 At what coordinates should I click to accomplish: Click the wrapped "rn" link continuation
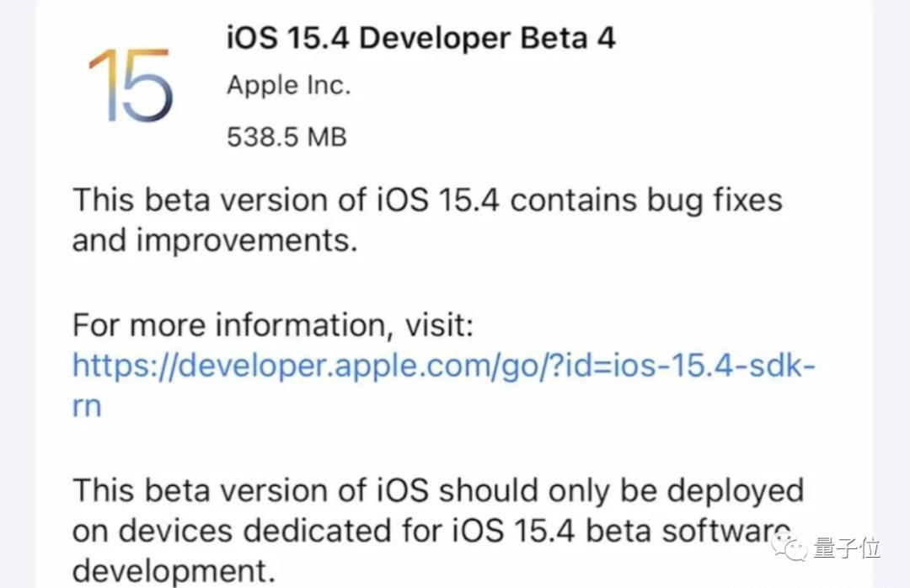tap(87, 406)
